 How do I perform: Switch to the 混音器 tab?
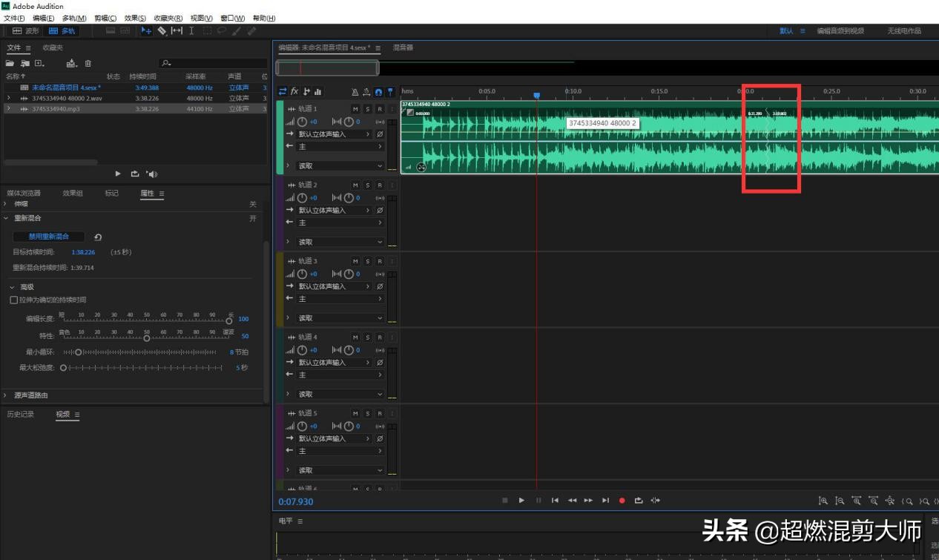pos(403,47)
